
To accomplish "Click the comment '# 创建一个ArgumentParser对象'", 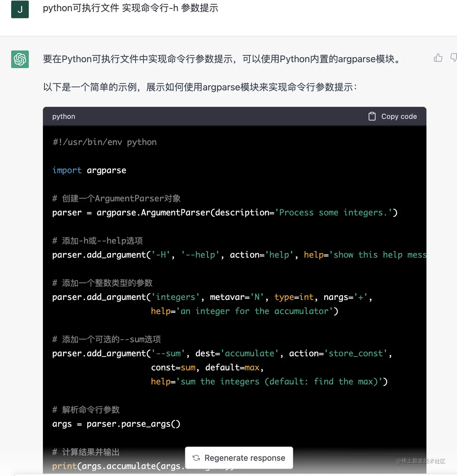I will [116, 198].
